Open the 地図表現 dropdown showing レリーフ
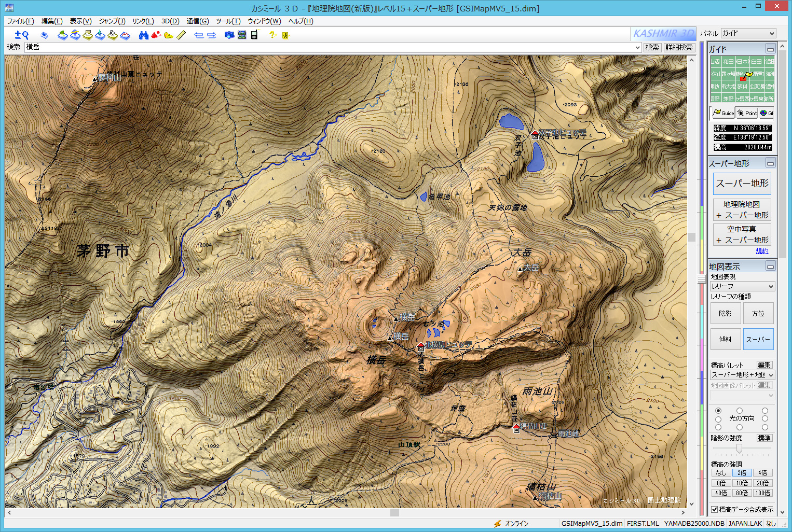Image resolution: width=792 pixels, height=532 pixels. click(x=742, y=286)
